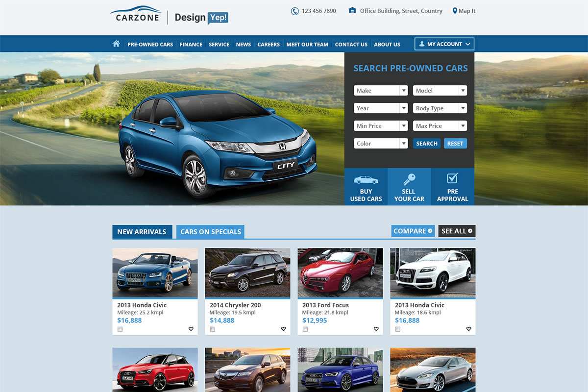
Task: Open the Finance menu item
Action: tap(191, 44)
